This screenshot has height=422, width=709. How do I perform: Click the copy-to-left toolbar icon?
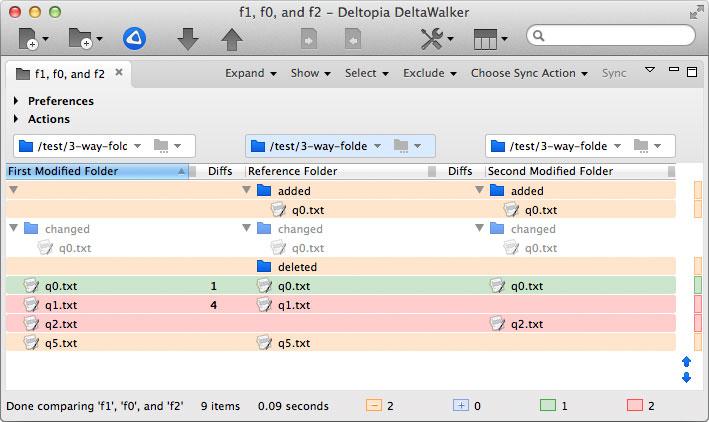(353, 39)
